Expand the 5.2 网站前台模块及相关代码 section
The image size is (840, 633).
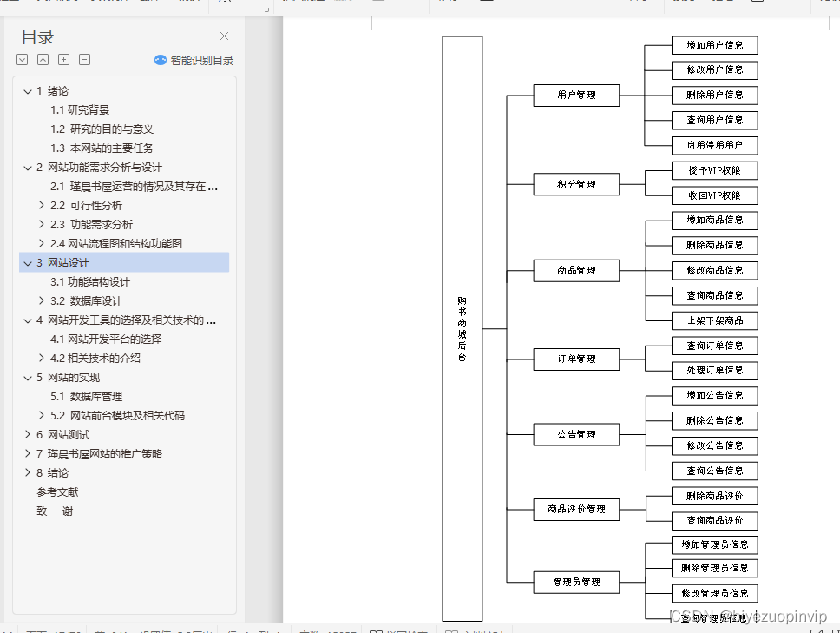(42, 415)
